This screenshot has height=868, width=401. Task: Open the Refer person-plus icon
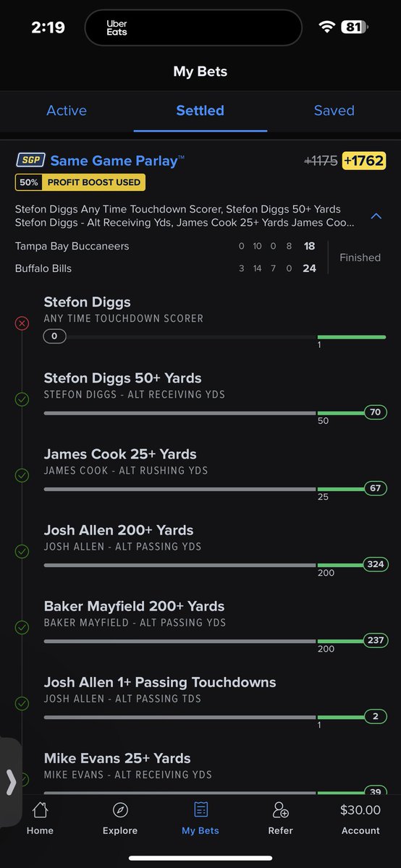(280, 809)
